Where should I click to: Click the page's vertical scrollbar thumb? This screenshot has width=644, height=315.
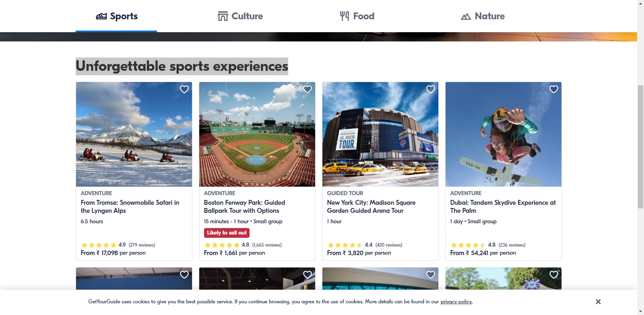point(640,147)
